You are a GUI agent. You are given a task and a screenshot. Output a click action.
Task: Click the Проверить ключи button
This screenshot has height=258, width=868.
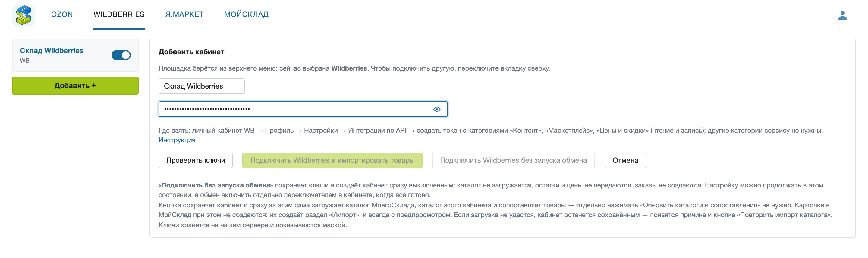pos(195,160)
